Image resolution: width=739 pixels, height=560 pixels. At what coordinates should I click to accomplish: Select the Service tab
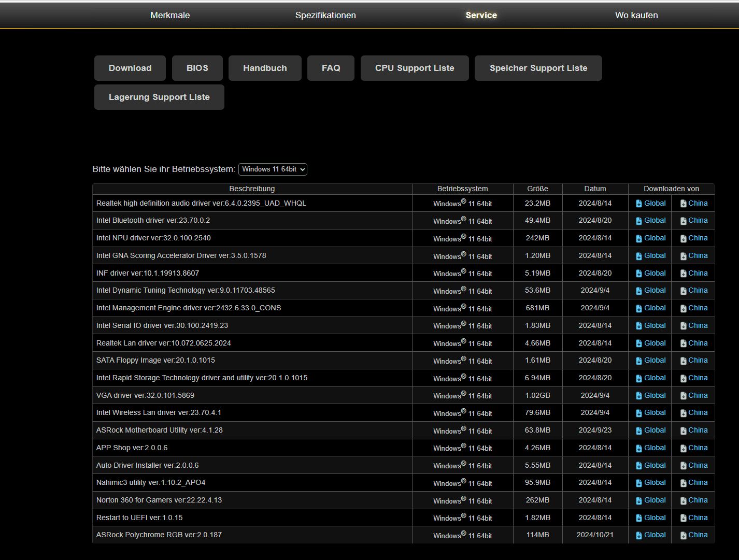[481, 15]
